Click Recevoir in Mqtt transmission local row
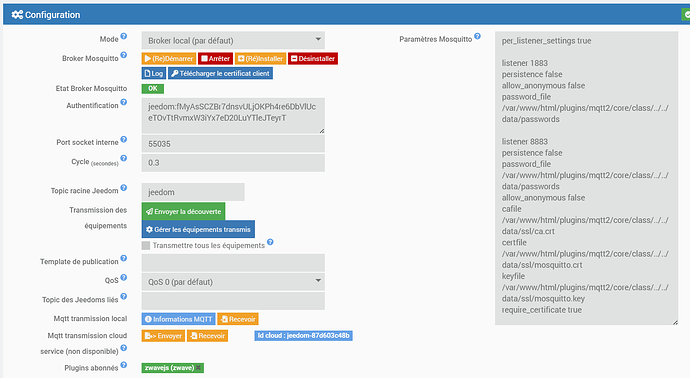Image resolution: width=690 pixels, height=378 pixels. tap(238, 319)
